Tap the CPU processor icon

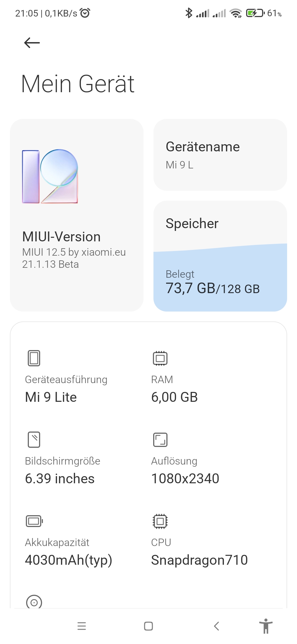160,521
